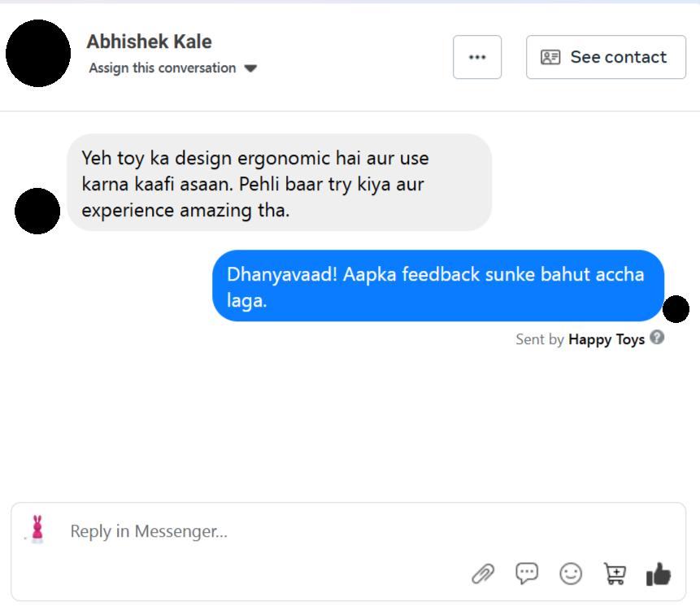Open the three-dot more options menu
Viewport: 700px width, 615px height.
477,57
